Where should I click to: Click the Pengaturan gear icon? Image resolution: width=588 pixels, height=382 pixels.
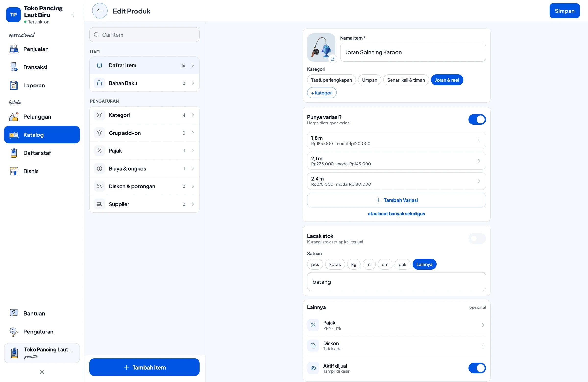coord(13,332)
